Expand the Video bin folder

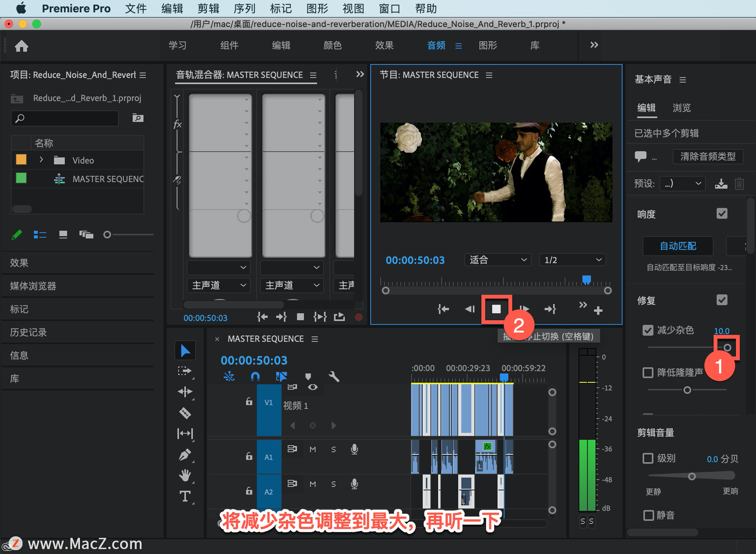point(41,160)
